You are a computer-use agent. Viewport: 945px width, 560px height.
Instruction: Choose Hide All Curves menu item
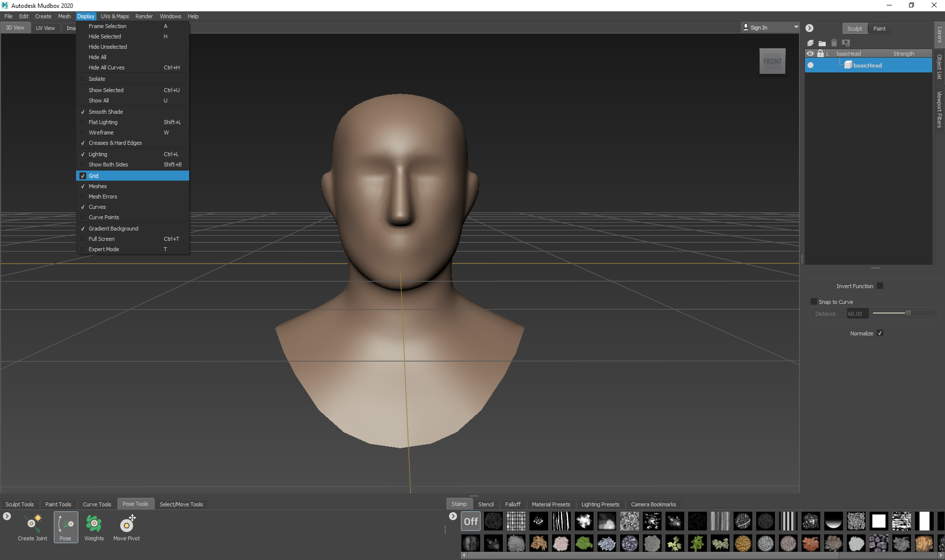click(133, 67)
